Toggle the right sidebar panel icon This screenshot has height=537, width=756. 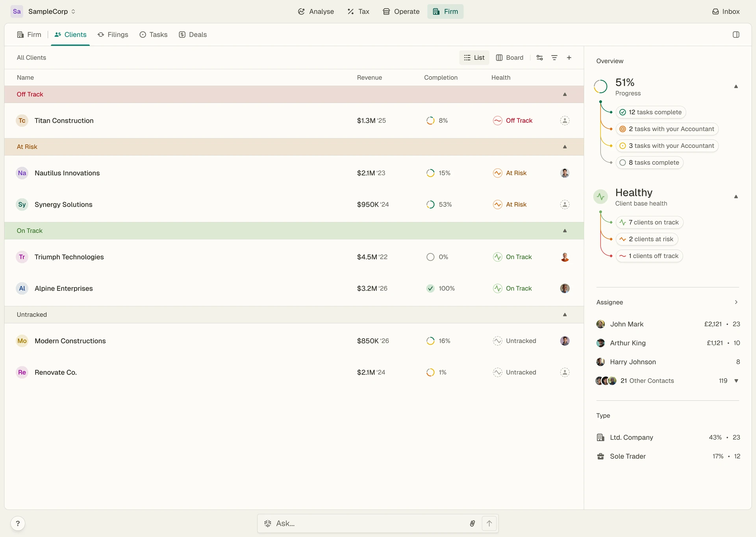point(736,35)
